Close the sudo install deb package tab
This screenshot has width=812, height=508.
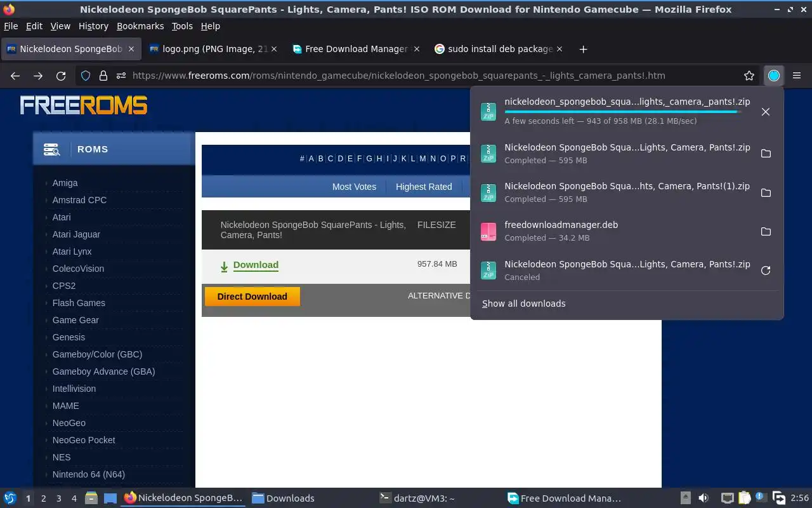[560, 49]
